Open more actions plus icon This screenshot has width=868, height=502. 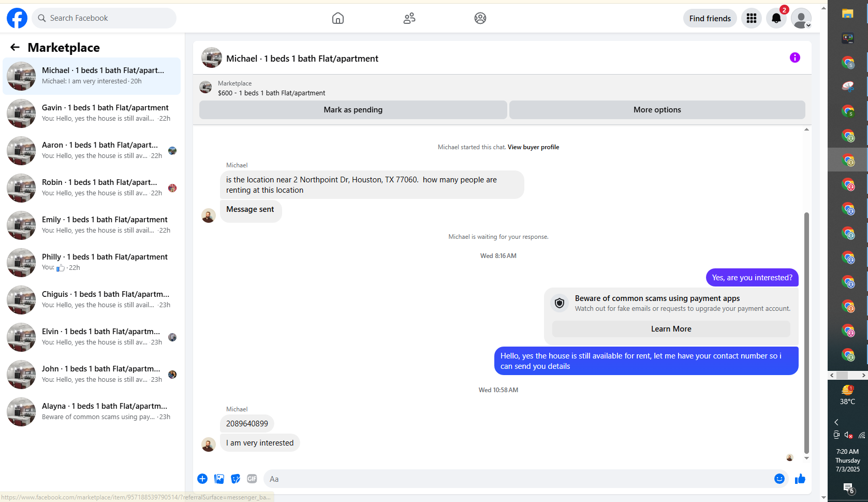(x=202, y=479)
